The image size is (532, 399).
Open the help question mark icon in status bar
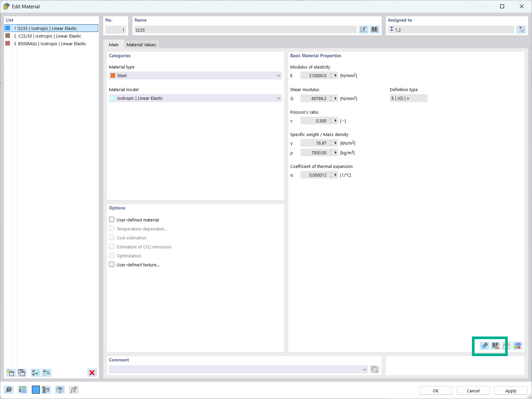9,389
